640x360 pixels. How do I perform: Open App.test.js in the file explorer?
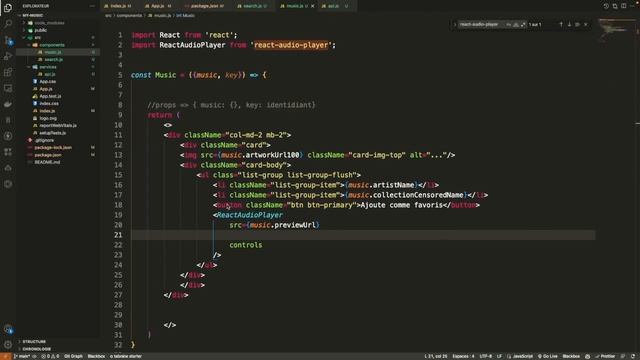pyautogui.click(x=57, y=96)
